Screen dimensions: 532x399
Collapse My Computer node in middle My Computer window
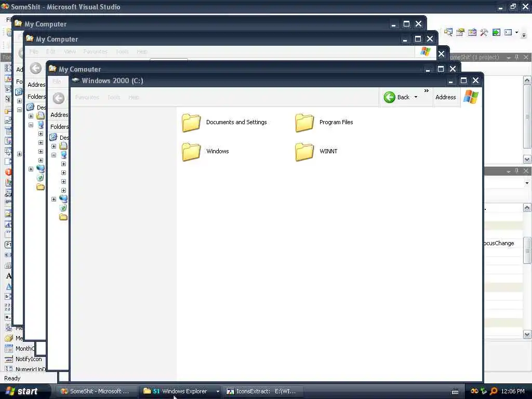31,125
